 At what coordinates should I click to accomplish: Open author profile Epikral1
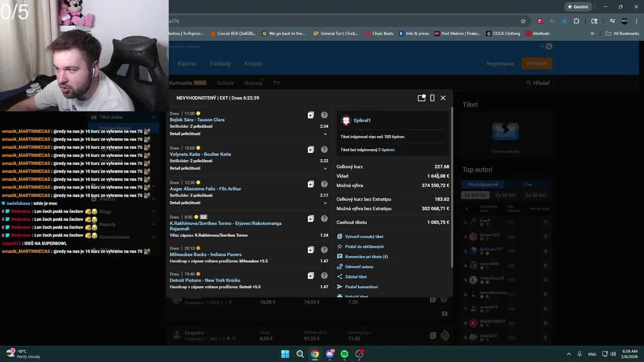362,121
